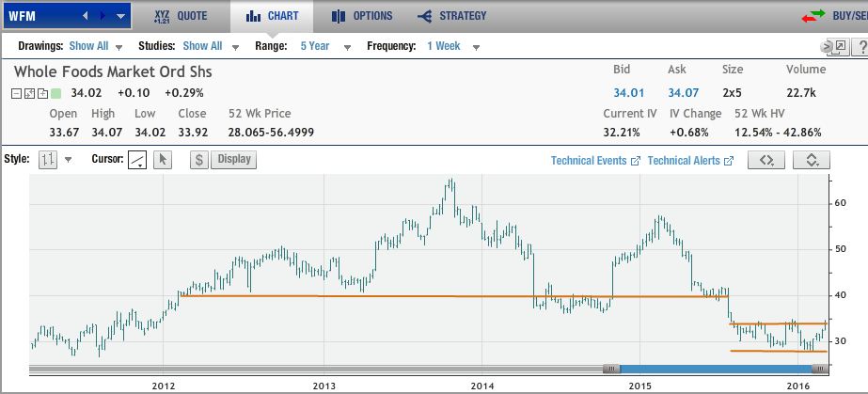Click the plus box icon beside price
This screenshot has height=394, width=868.
coord(42,93)
